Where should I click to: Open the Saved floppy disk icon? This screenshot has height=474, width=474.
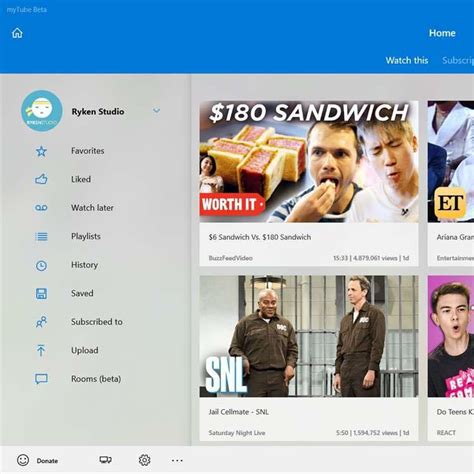point(41,294)
